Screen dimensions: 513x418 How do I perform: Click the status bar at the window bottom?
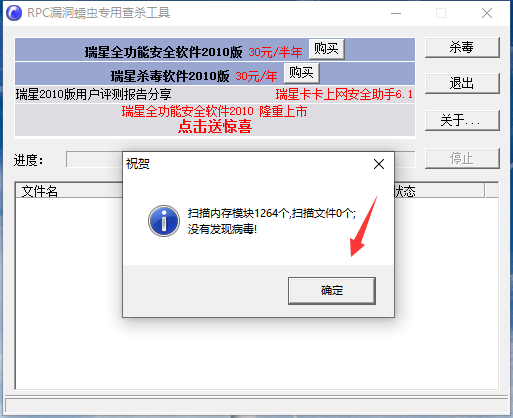(x=256, y=406)
